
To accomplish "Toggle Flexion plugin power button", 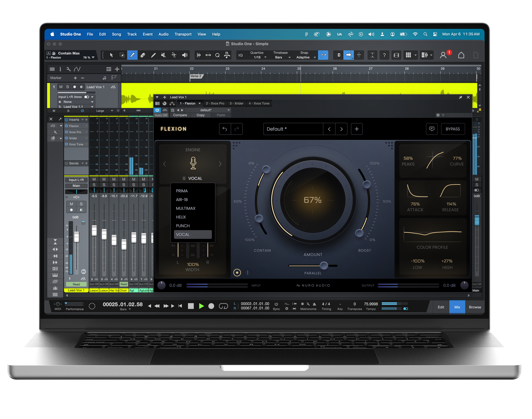I will [x=157, y=110].
